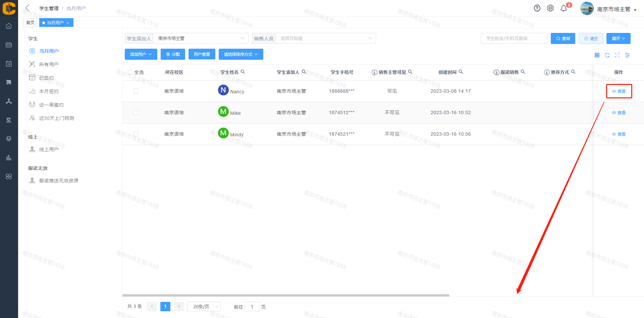Switch to the 首页 tab
Image resolution: width=644 pixels, height=318 pixels.
[30, 22]
